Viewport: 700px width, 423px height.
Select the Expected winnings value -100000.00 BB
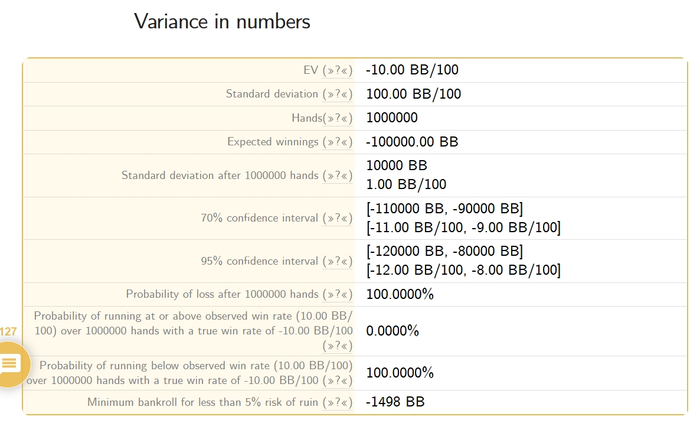[412, 142]
